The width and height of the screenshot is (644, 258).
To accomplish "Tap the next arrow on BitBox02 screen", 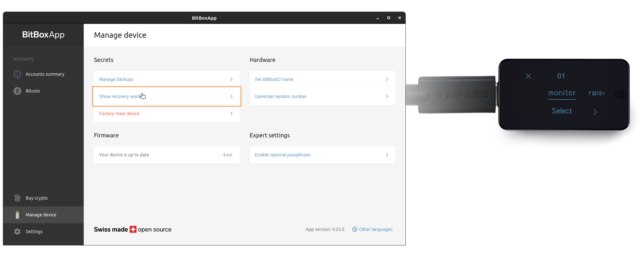I will 595,112.
